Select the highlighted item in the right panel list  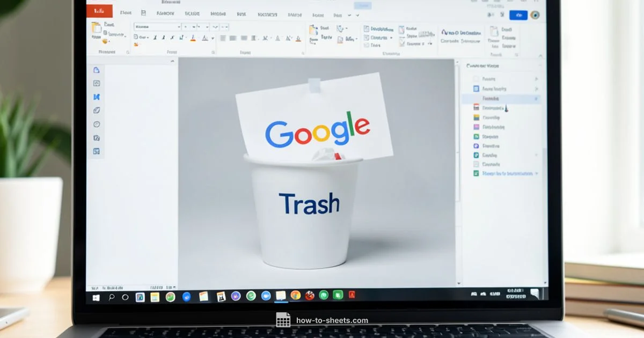[x=499, y=98]
